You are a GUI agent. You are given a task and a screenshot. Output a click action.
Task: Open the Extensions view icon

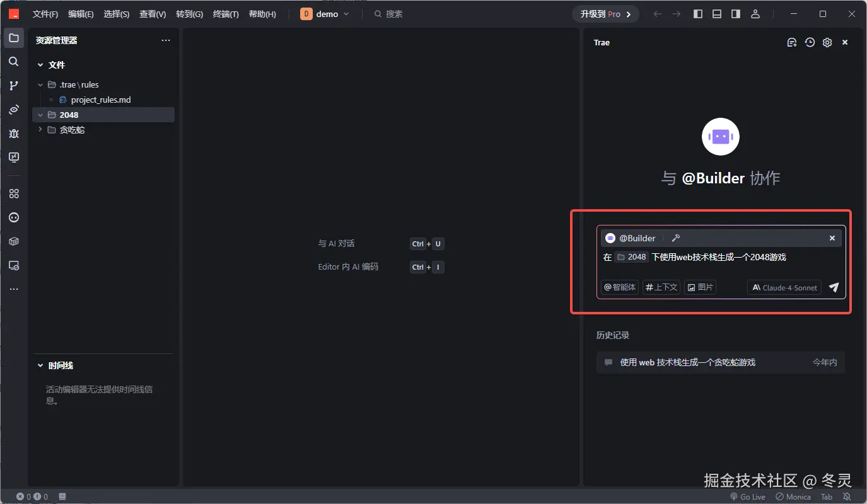[x=14, y=194]
